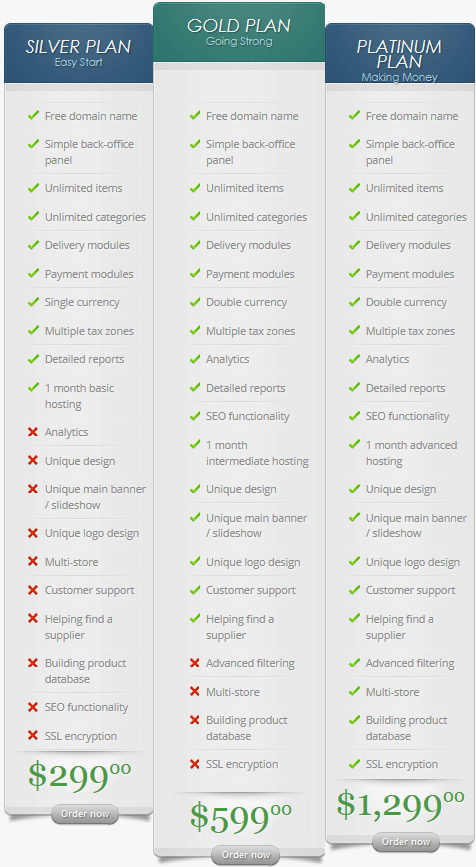Click the $1,299 Platinum price
The image size is (476, 867).
400,803
